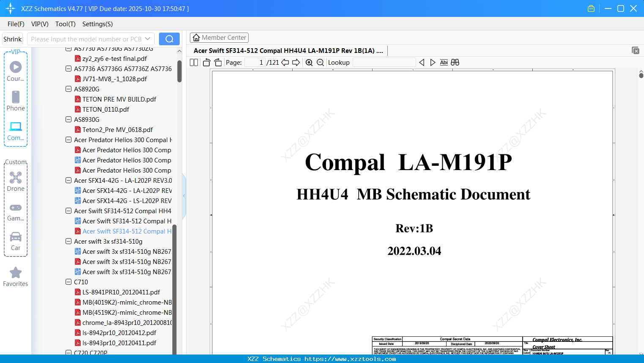Click the binoculars search icon

click(x=455, y=63)
